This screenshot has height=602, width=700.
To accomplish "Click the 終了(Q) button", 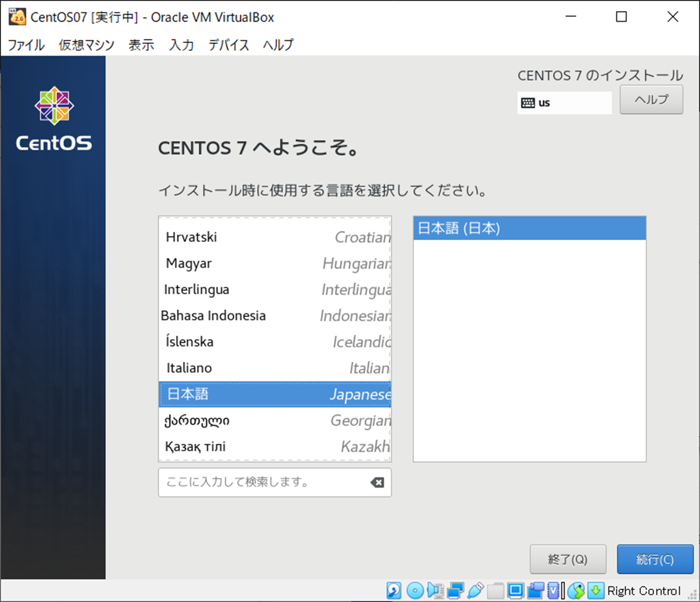I will coord(568,559).
